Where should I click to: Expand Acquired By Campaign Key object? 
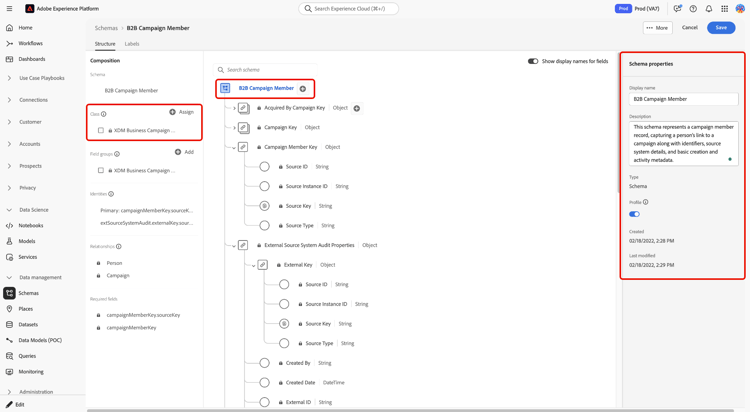[x=234, y=109]
